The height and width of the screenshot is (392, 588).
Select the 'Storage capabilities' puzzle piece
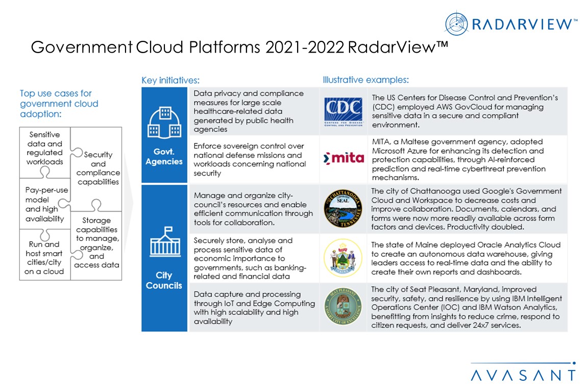click(x=96, y=242)
